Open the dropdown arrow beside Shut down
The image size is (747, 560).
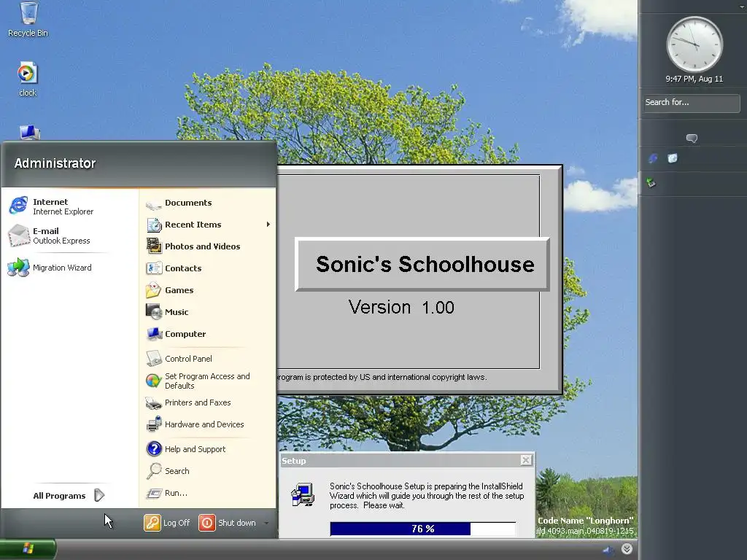266,523
